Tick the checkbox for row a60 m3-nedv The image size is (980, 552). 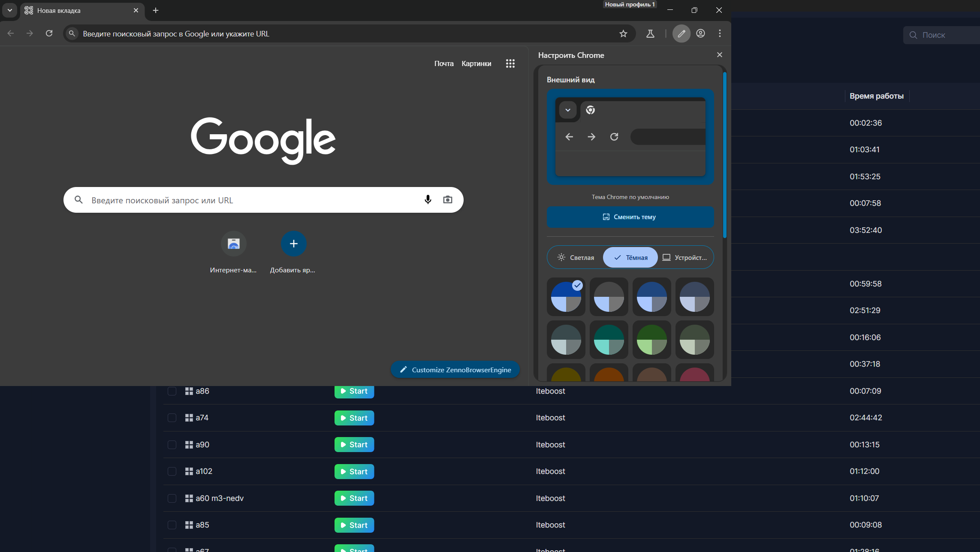coord(172,498)
